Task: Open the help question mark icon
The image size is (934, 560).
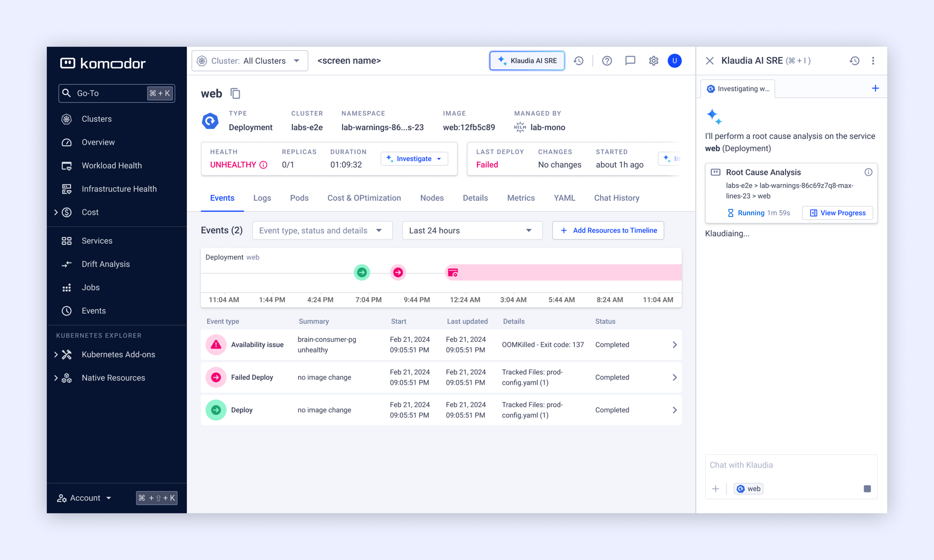Action: coord(607,61)
